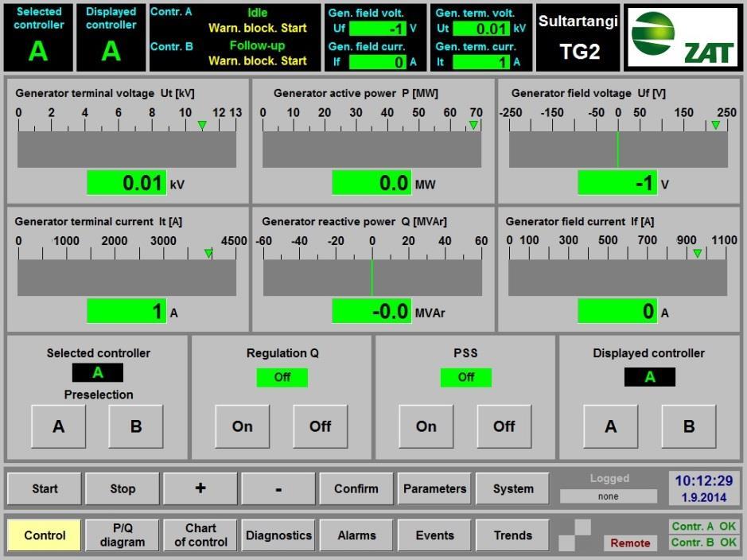Click the reactive power value -0.0 MVAr
747x560 pixels.
pyautogui.click(x=372, y=312)
